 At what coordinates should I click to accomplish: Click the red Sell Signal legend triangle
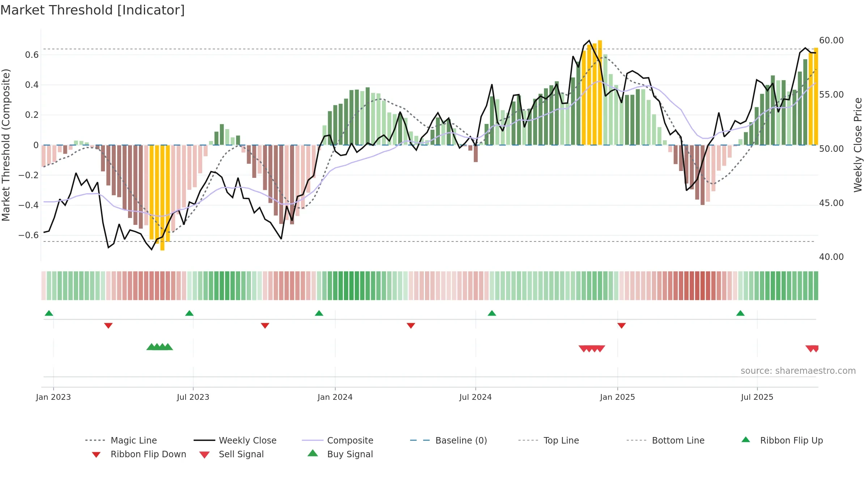click(204, 455)
